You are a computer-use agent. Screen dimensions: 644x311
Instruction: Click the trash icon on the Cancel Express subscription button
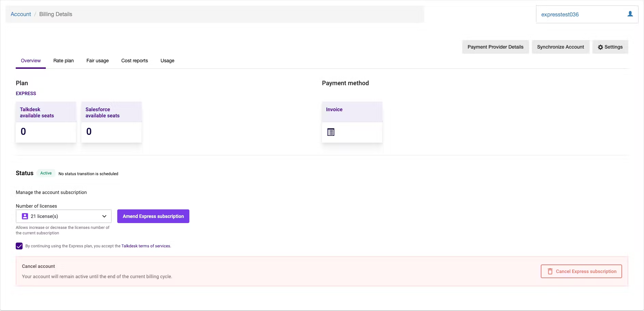(550, 271)
